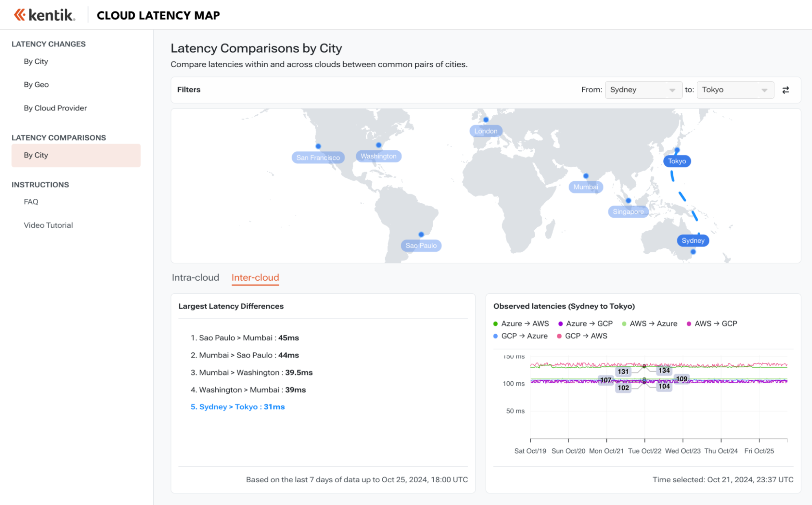Switch to the Intra-cloud tab
812x505 pixels.
(195, 278)
